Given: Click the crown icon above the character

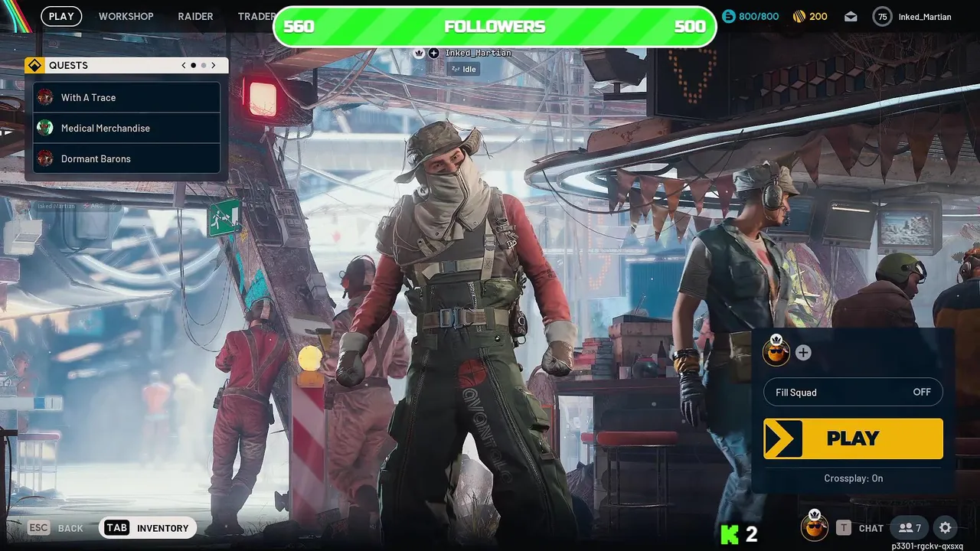Looking at the screenshot, I should 419,53.
